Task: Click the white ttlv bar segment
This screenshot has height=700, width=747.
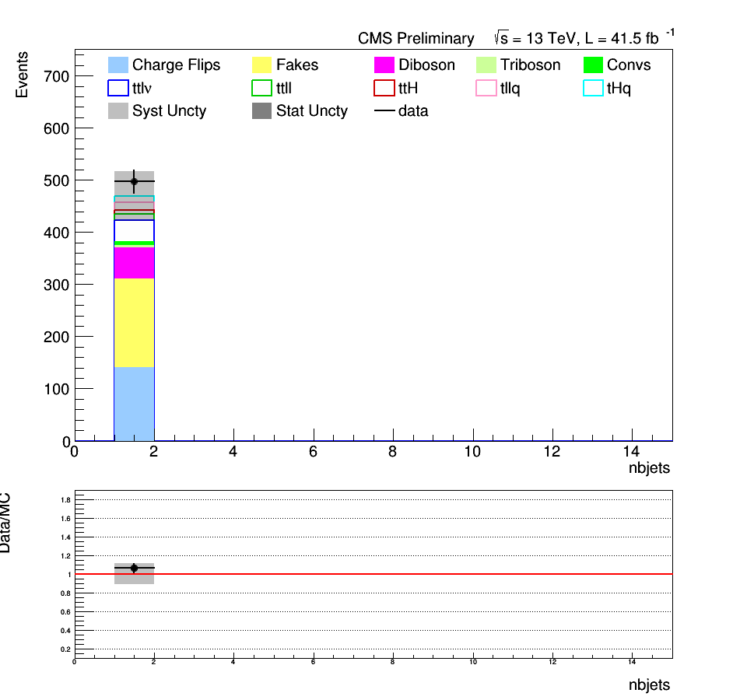Action: pyautogui.click(x=134, y=231)
